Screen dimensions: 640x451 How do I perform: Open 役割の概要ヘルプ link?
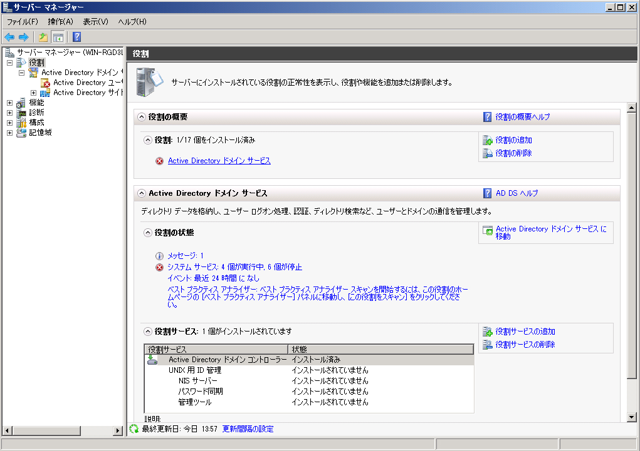[522, 117]
